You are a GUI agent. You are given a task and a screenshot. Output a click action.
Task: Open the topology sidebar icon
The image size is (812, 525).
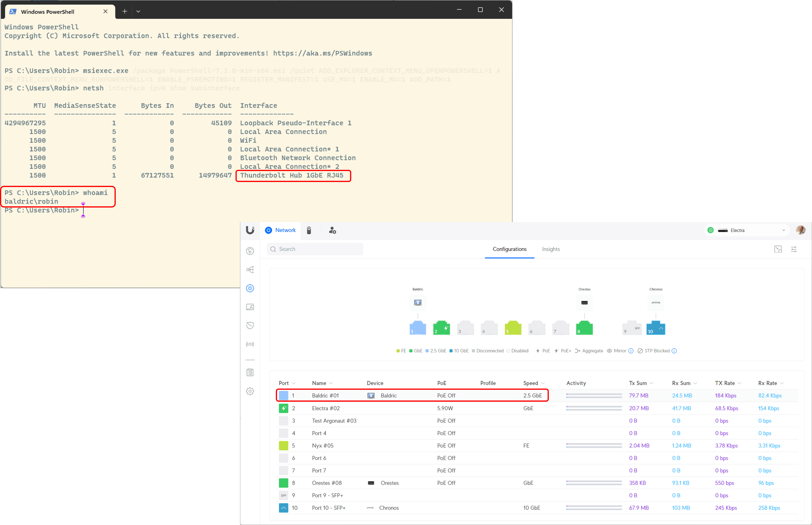(250, 270)
